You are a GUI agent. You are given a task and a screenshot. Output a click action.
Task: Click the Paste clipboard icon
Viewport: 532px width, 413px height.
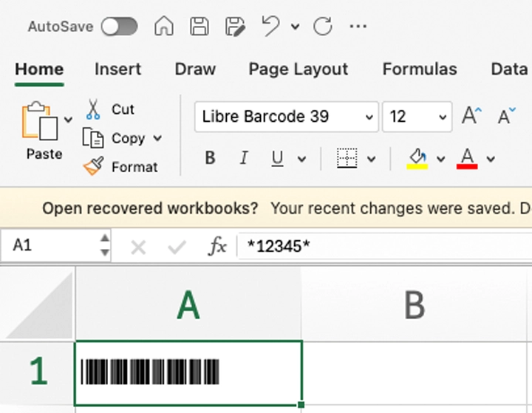40,121
